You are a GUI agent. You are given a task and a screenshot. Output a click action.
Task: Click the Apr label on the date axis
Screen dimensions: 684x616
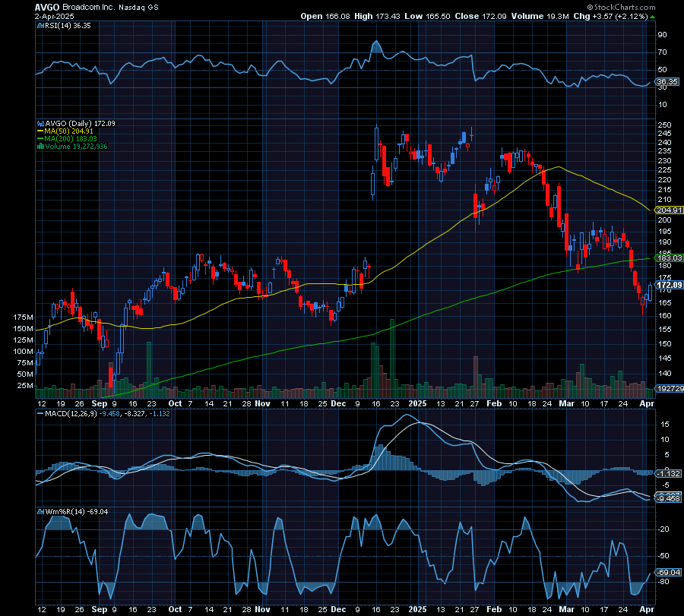coord(648,404)
